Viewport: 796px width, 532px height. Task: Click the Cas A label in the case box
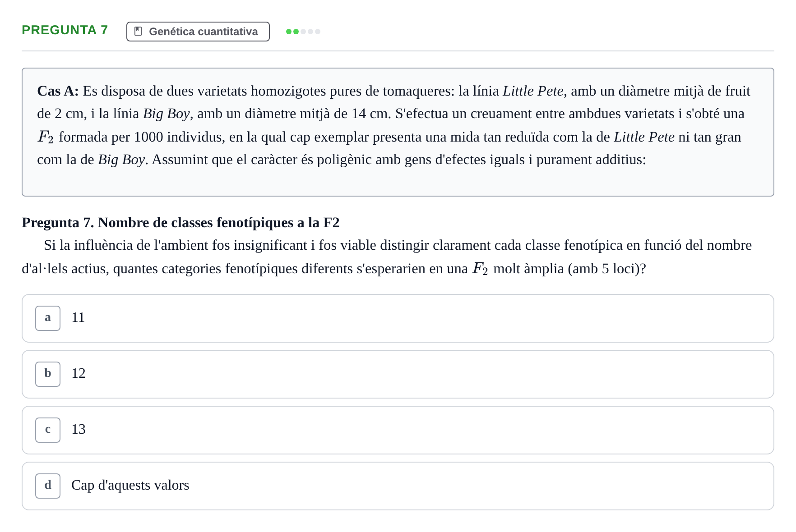[58, 91]
